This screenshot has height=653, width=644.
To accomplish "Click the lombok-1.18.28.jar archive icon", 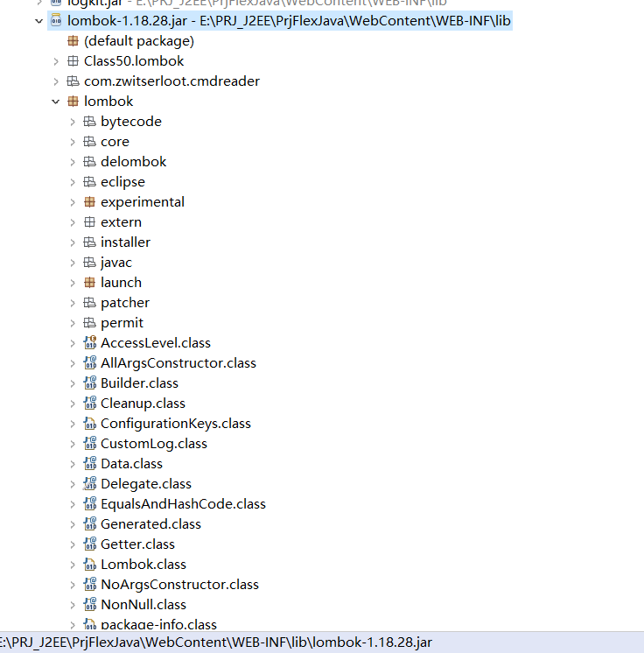I will [x=56, y=20].
